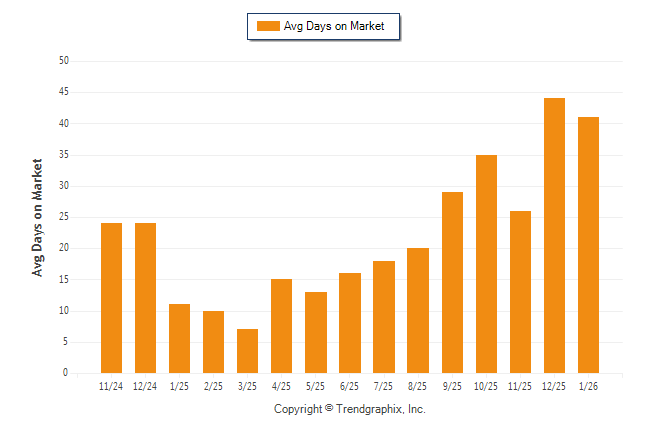
Task: Click the Trendgraphix copyright text
Action: point(350,409)
